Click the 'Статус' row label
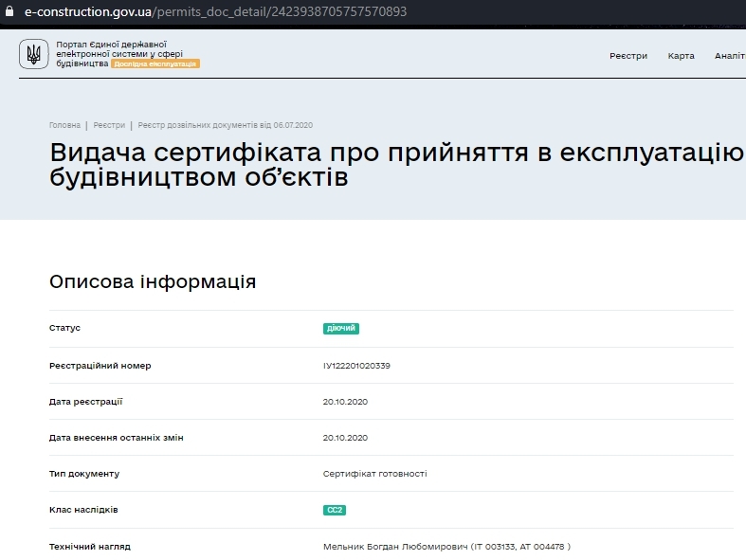This screenshot has height=560, width=746. pyautogui.click(x=64, y=328)
